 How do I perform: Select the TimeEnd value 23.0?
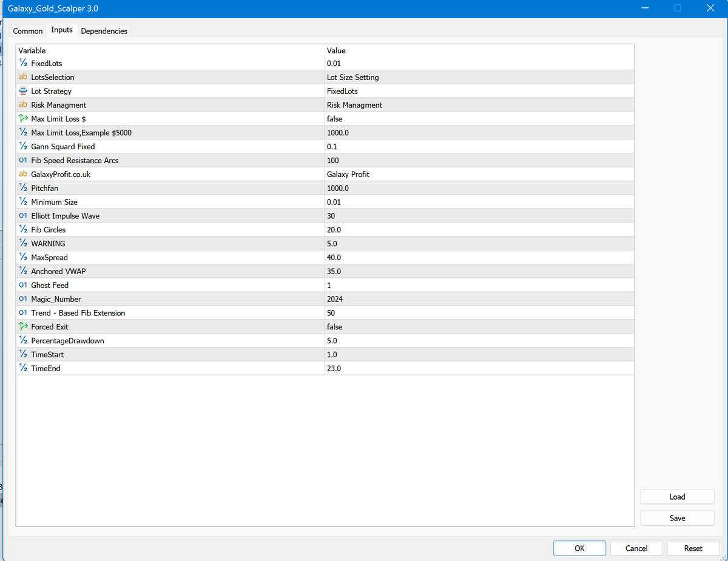[x=334, y=368]
